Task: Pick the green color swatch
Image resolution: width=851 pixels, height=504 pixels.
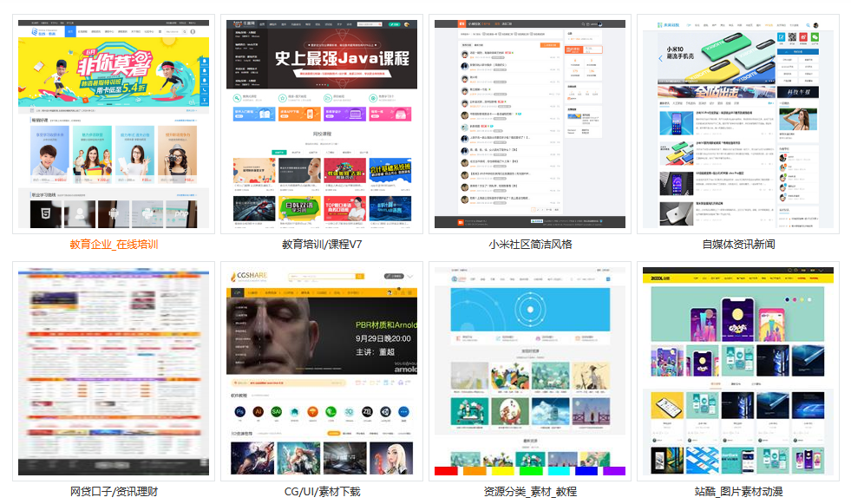Action: 530,471
